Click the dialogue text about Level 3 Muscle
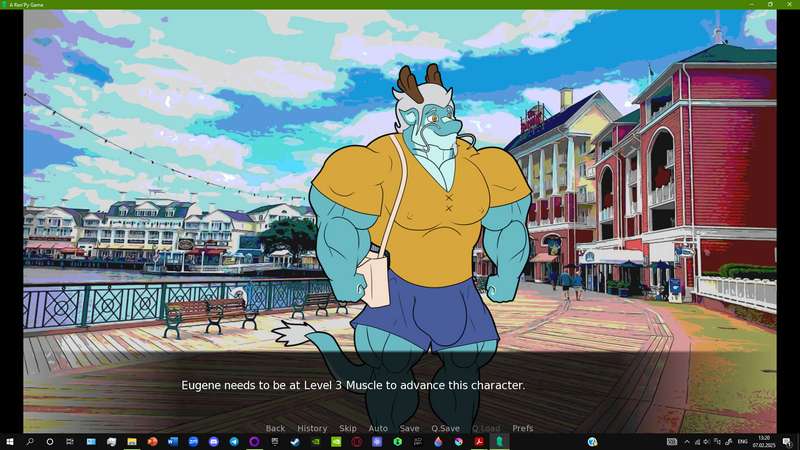The height and width of the screenshot is (450, 800). point(353,385)
